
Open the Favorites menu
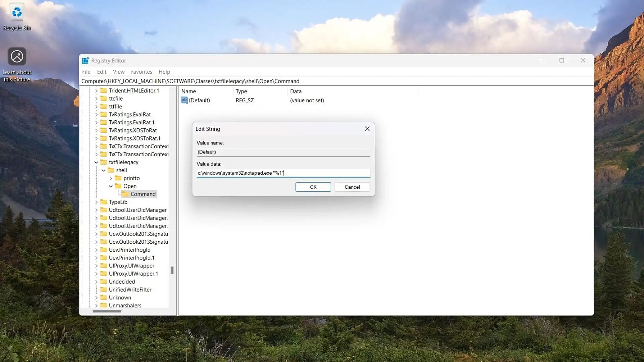click(x=141, y=72)
